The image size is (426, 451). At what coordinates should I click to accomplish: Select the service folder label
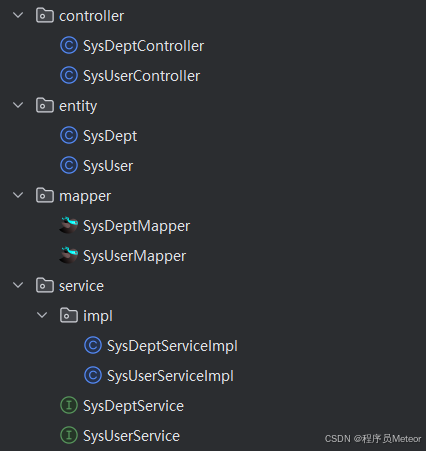[81, 286]
